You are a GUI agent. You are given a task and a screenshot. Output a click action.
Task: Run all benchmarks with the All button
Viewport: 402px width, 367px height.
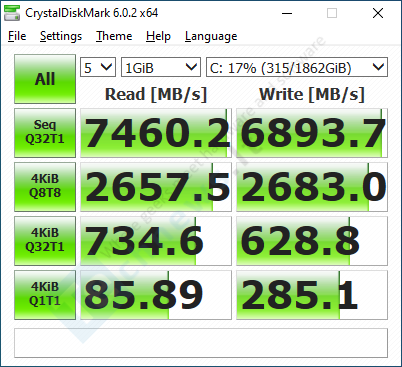tap(45, 79)
